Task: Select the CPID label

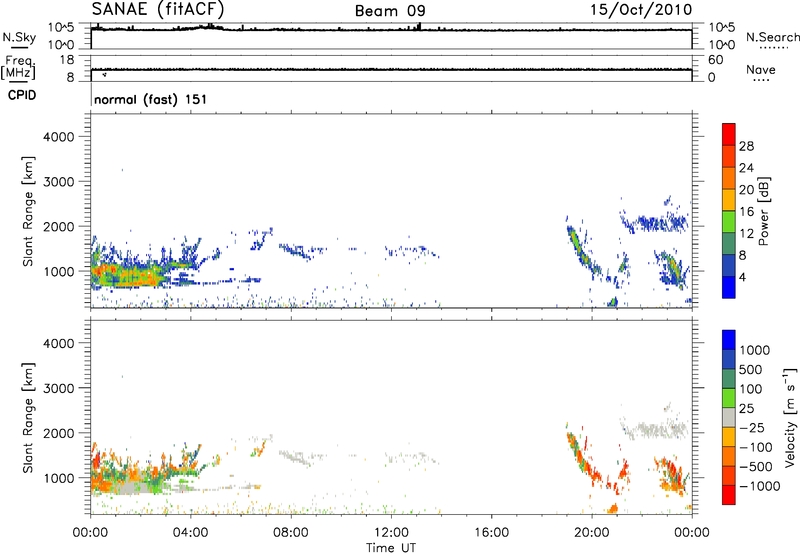Action: [x=22, y=95]
